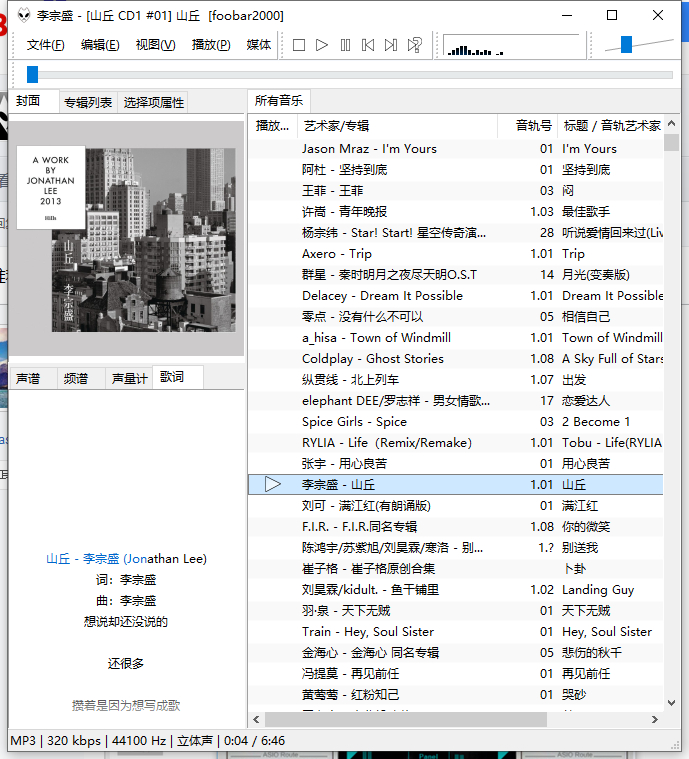Click the horizontal scroll right arrow

pos(655,720)
